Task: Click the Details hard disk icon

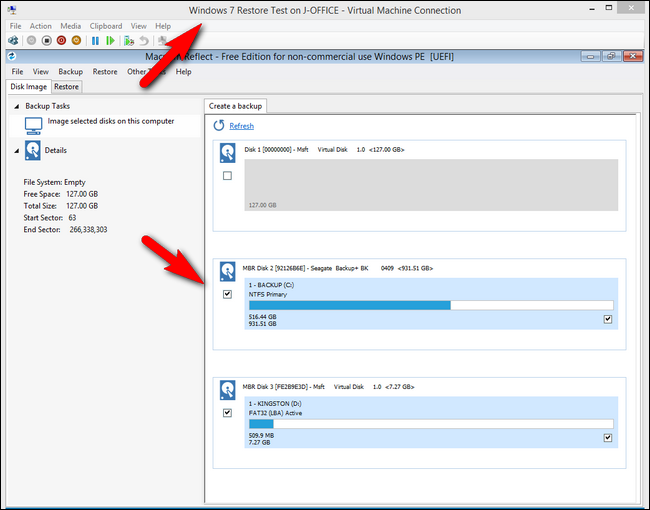Action: point(32,150)
